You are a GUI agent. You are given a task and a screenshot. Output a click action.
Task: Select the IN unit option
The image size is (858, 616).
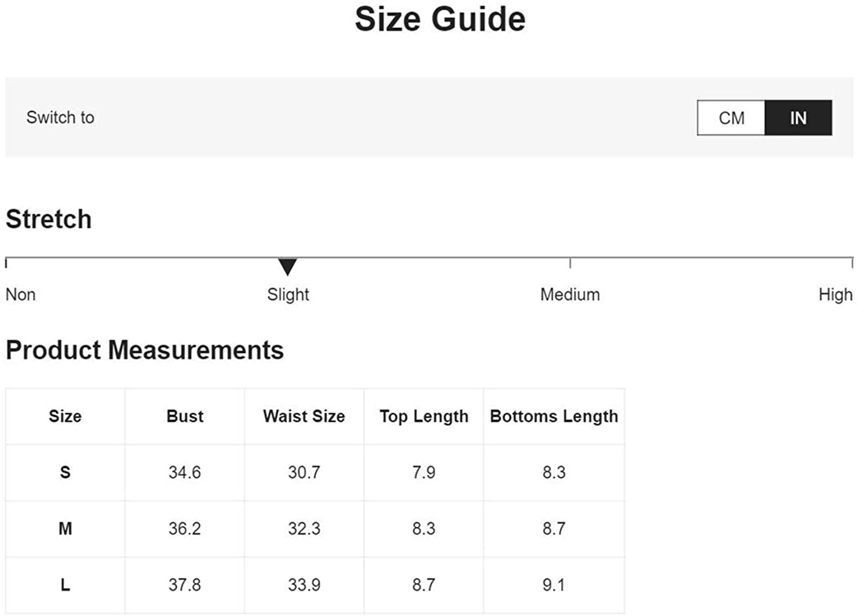point(798,118)
